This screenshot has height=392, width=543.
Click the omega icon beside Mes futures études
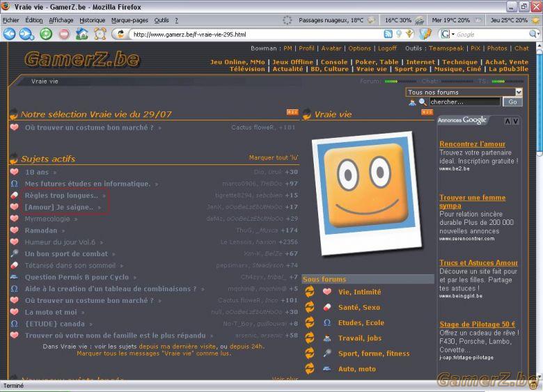pos(14,184)
